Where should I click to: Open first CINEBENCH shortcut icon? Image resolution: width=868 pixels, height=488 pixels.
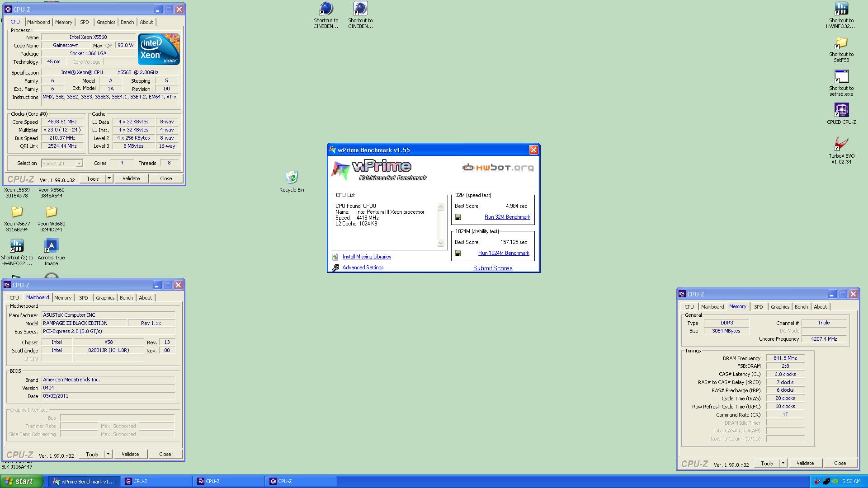(x=325, y=9)
